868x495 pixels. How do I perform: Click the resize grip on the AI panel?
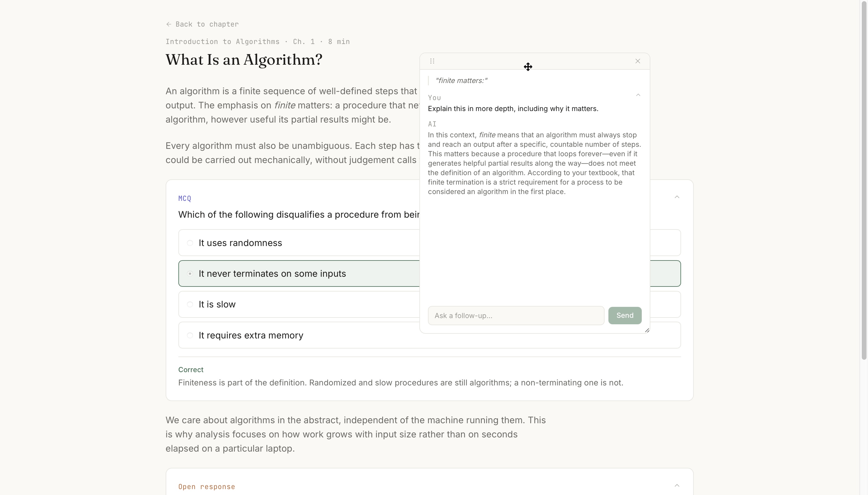pyautogui.click(x=647, y=330)
